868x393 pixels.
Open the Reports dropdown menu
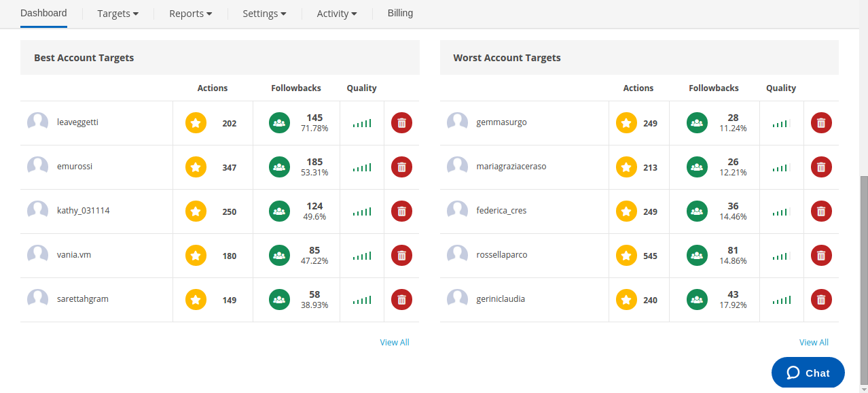point(190,14)
